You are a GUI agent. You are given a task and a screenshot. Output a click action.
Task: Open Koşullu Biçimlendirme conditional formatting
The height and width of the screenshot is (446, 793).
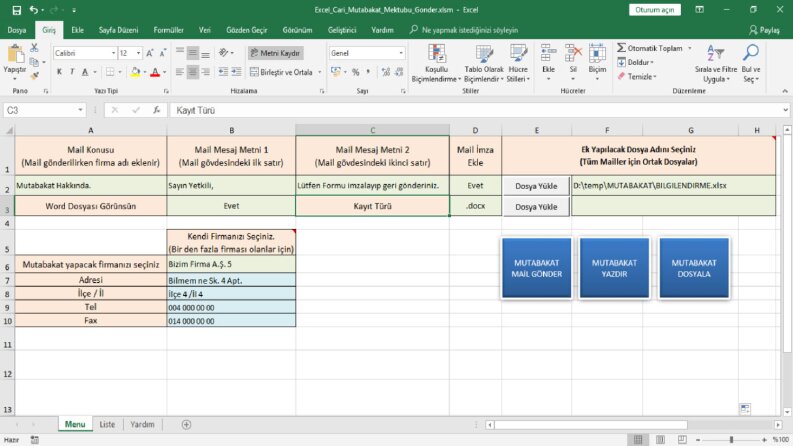pyautogui.click(x=436, y=64)
